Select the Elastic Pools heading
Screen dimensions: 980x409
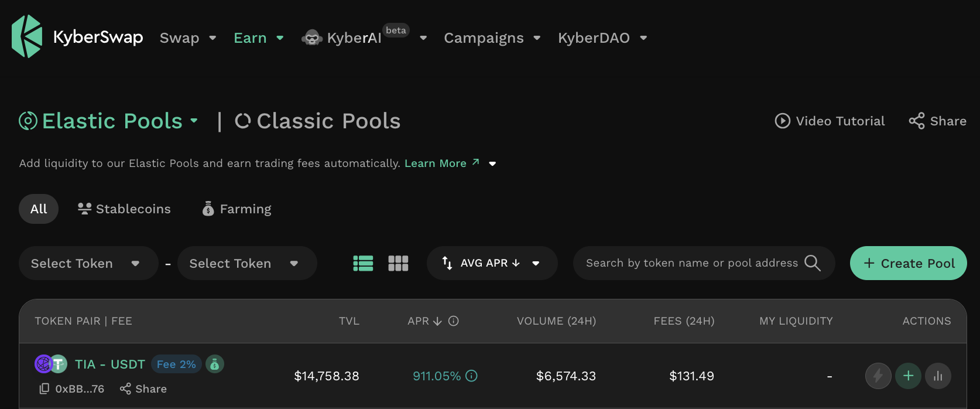coord(112,121)
